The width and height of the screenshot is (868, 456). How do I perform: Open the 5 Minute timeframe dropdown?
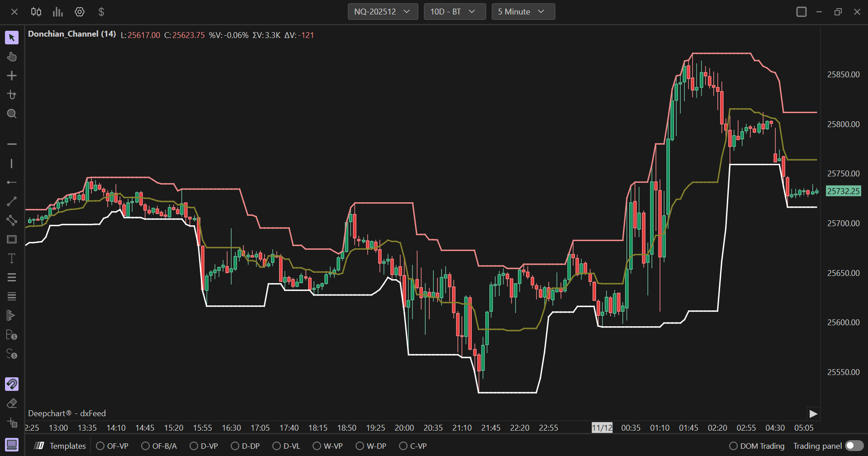click(522, 12)
